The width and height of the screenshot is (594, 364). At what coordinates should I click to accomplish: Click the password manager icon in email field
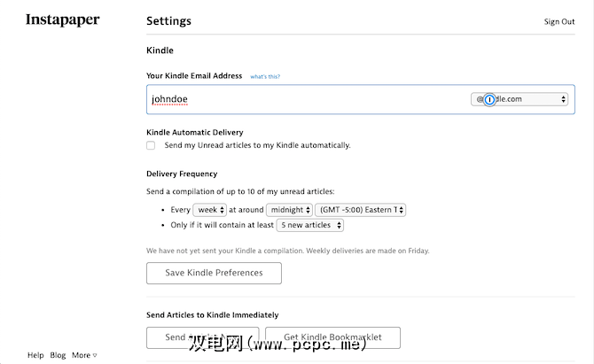489,99
